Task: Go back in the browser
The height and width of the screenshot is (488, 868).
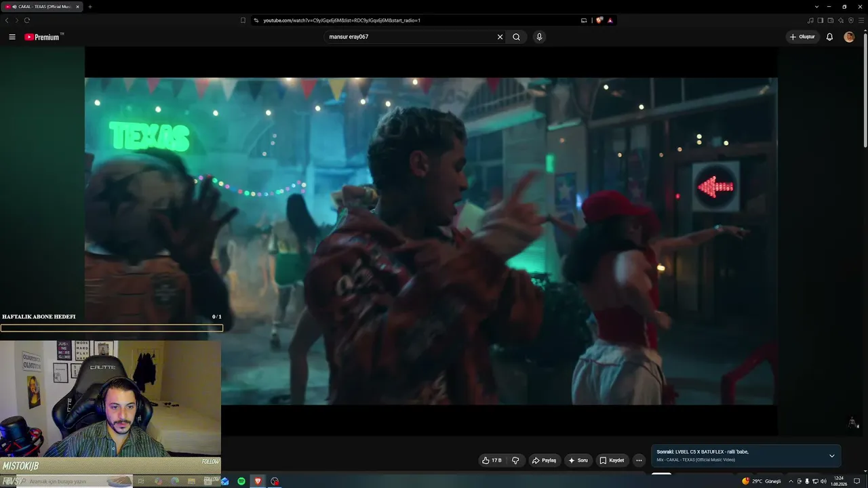Action: tap(7, 20)
